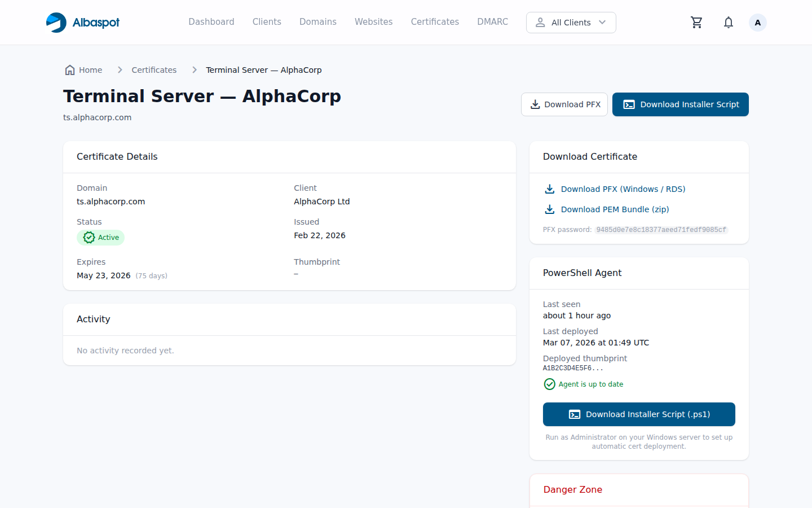Image resolution: width=812 pixels, height=508 pixels.
Task: Click the Active status badge
Action: pyautogui.click(x=101, y=238)
